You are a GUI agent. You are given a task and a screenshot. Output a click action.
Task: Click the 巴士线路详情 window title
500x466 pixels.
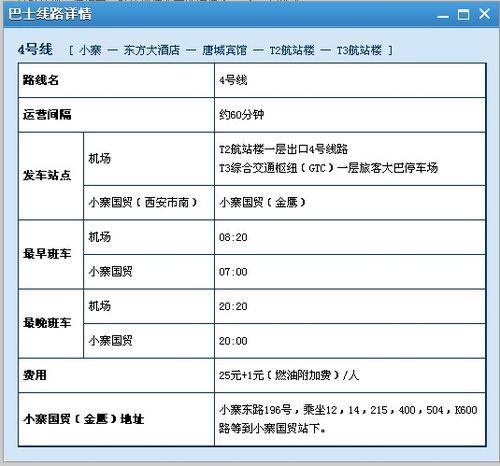point(50,14)
